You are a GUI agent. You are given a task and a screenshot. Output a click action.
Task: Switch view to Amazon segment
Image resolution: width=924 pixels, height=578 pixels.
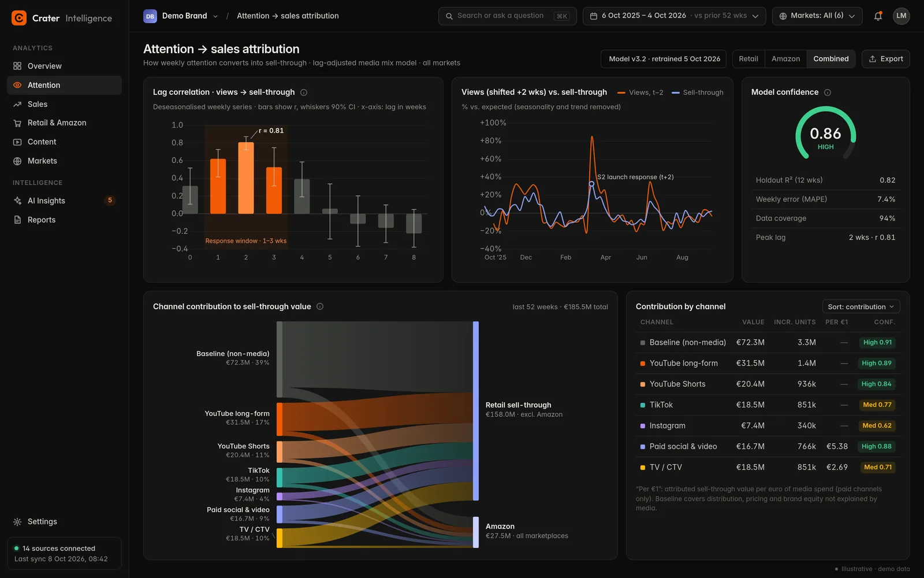(785, 59)
